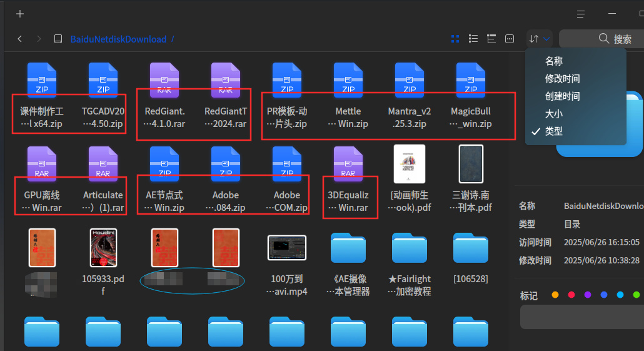Pick the cyan tag color
This screenshot has height=351, width=644.
point(620,295)
